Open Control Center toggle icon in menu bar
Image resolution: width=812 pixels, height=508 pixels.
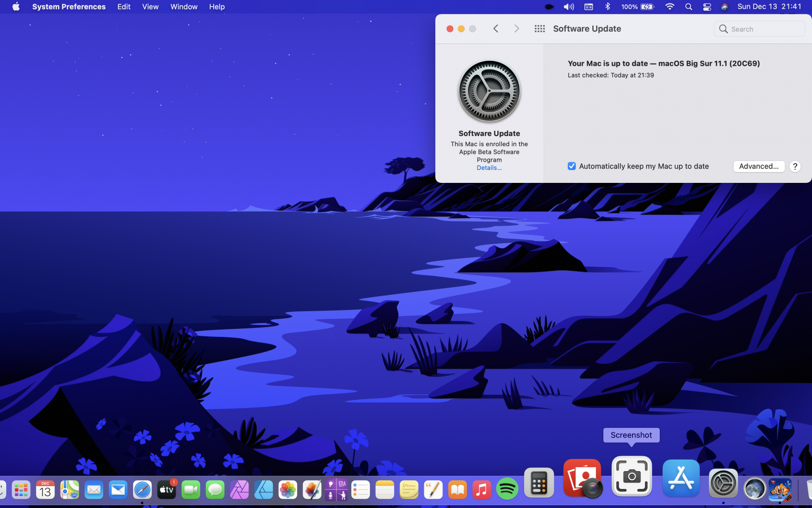point(707,7)
